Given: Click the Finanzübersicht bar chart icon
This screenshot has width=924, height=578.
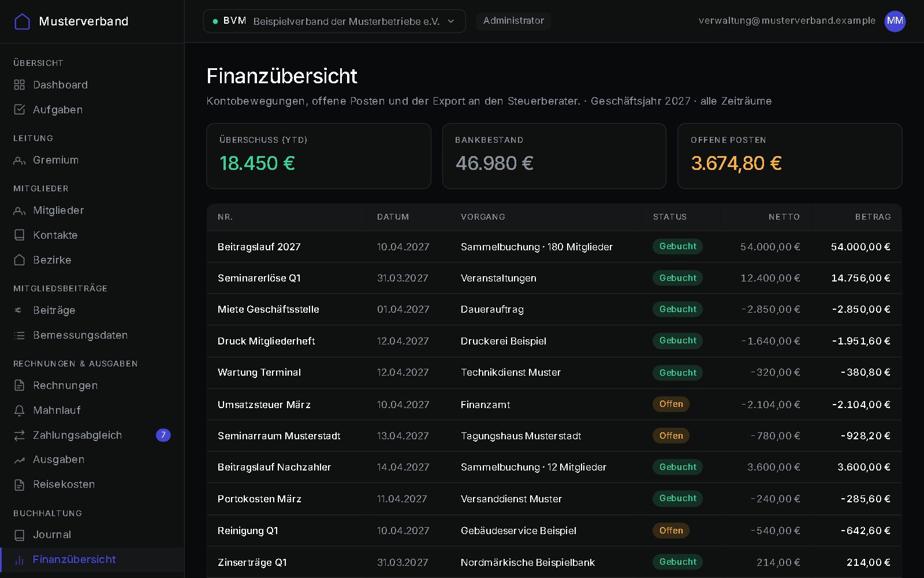Looking at the screenshot, I should click(x=20, y=560).
